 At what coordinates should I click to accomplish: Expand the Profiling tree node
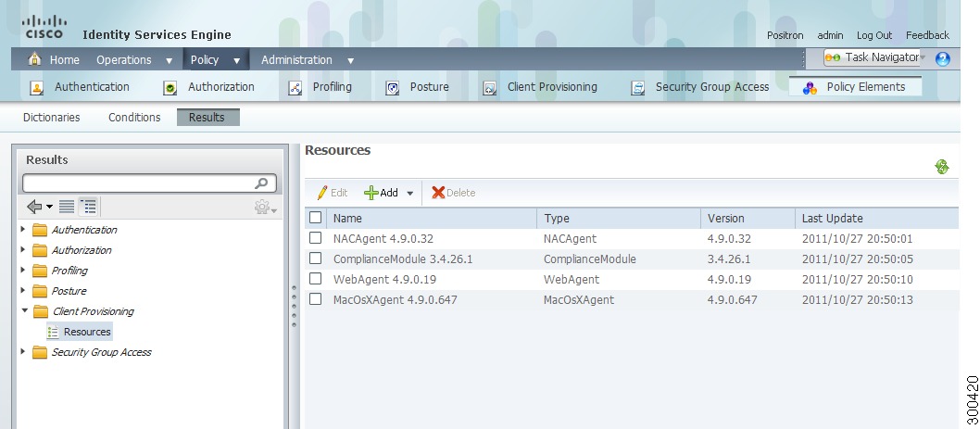[x=23, y=271]
